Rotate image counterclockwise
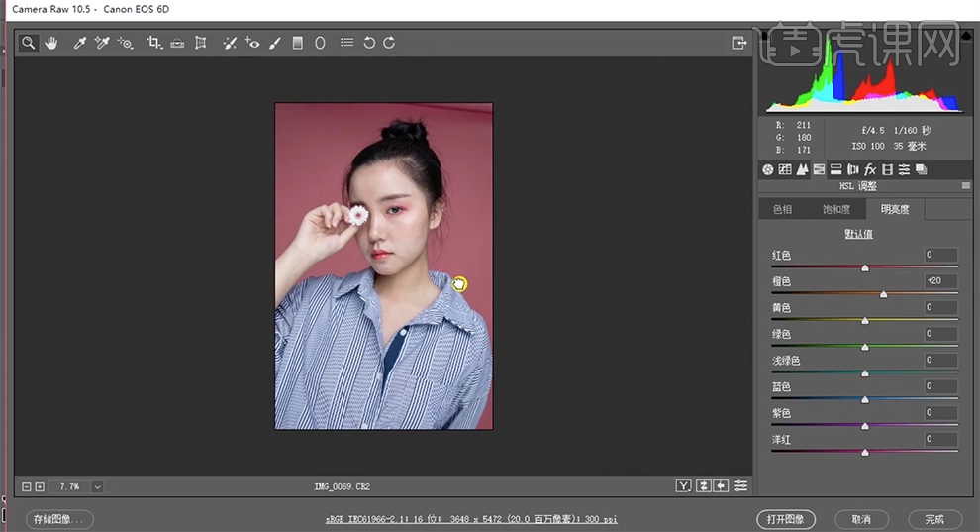The image size is (980, 532). 369,43
